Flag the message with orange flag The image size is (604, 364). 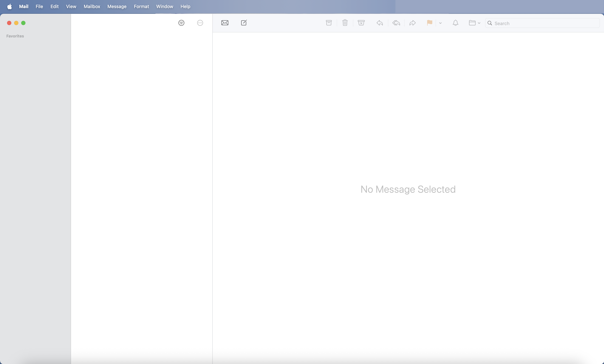coord(429,23)
